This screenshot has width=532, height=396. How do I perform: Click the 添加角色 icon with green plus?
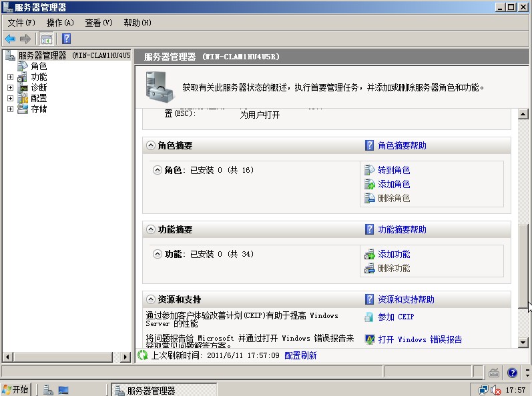(369, 184)
